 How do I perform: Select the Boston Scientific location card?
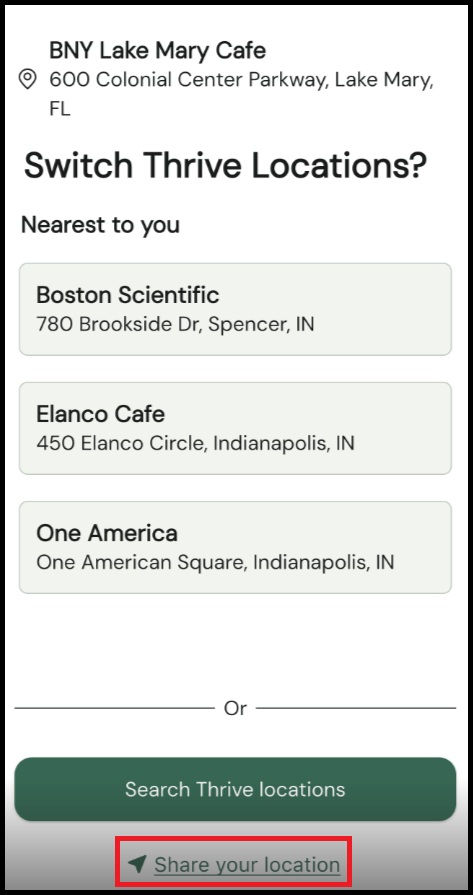(x=235, y=309)
